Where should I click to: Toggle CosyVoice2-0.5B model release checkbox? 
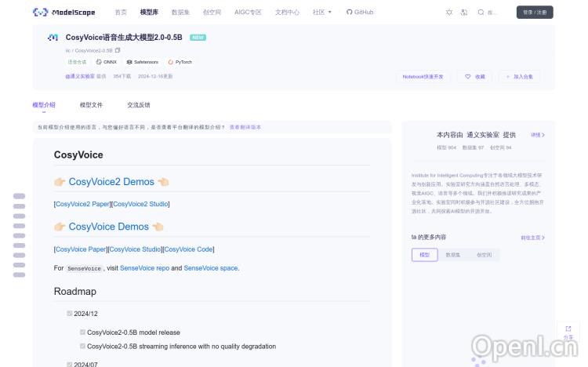82,332
